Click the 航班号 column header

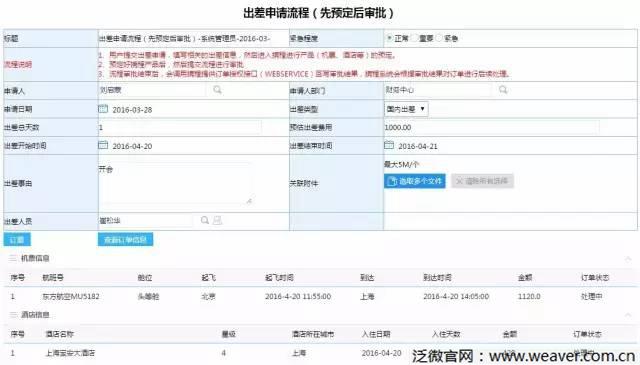tap(53, 278)
